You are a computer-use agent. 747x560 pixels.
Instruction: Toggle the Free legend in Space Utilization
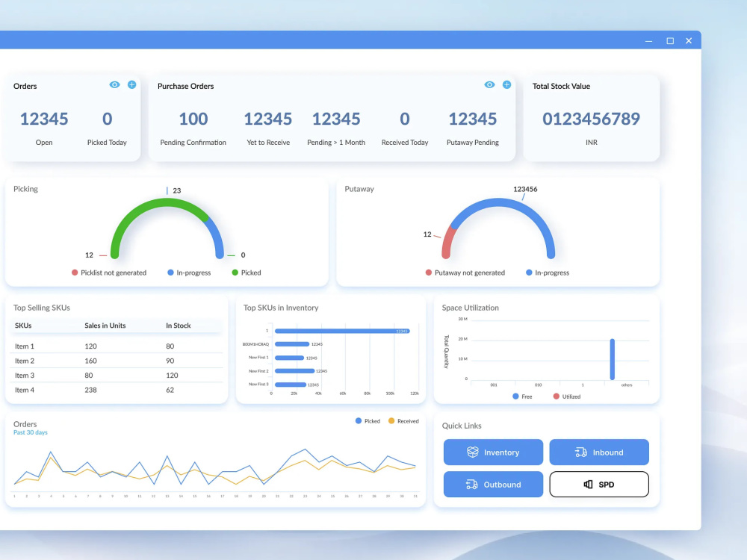coord(522,396)
